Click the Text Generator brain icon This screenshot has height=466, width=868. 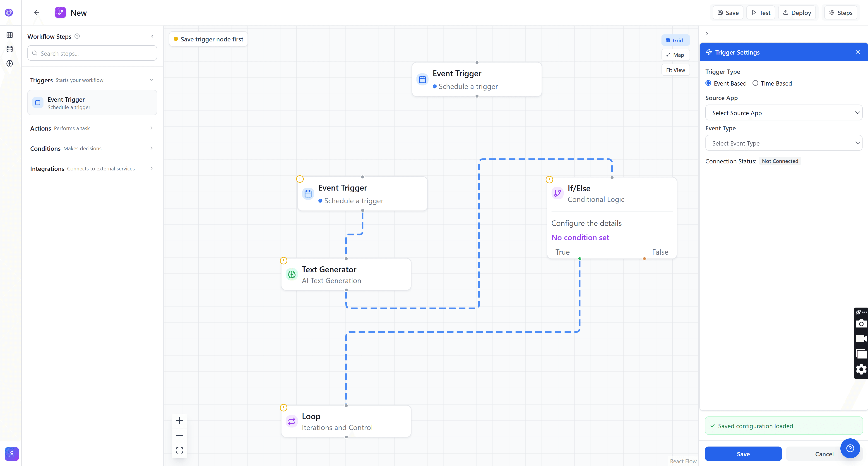click(x=291, y=274)
